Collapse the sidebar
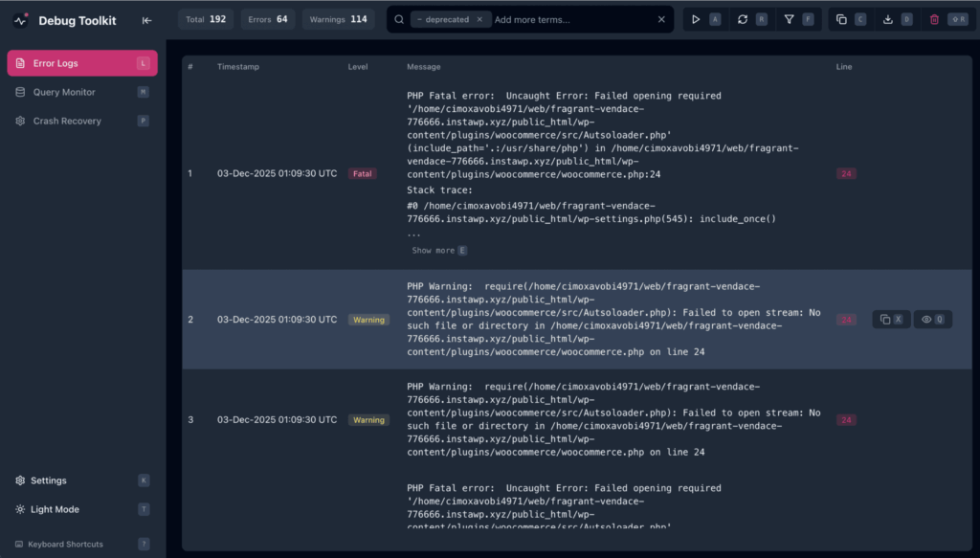This screenshot has height=558, width=980. [146, 19]
